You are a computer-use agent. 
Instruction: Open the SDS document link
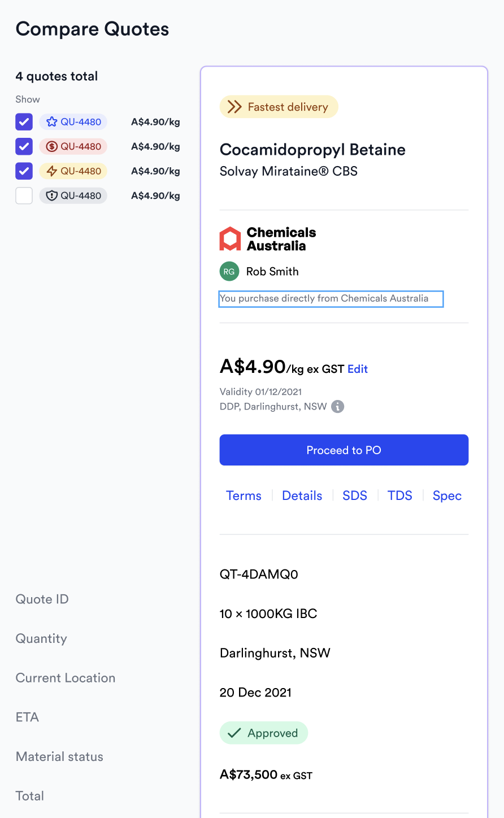pos(355,495)
